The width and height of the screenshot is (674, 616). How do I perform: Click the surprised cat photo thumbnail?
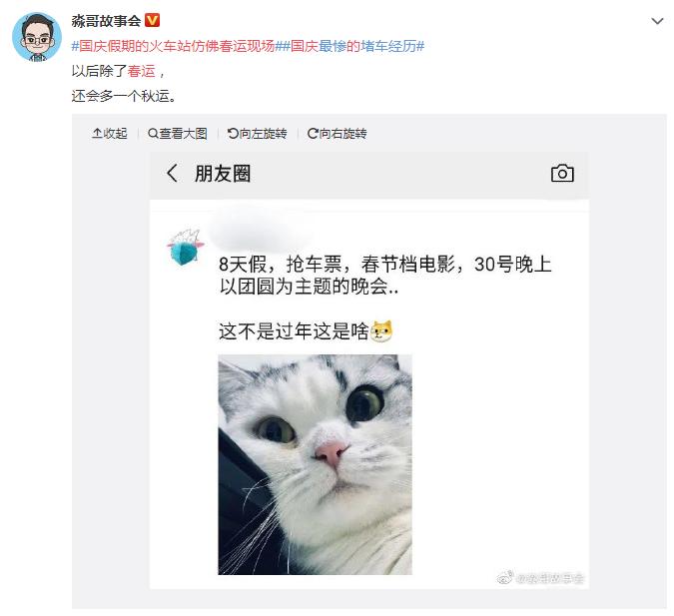coord(315,464)
